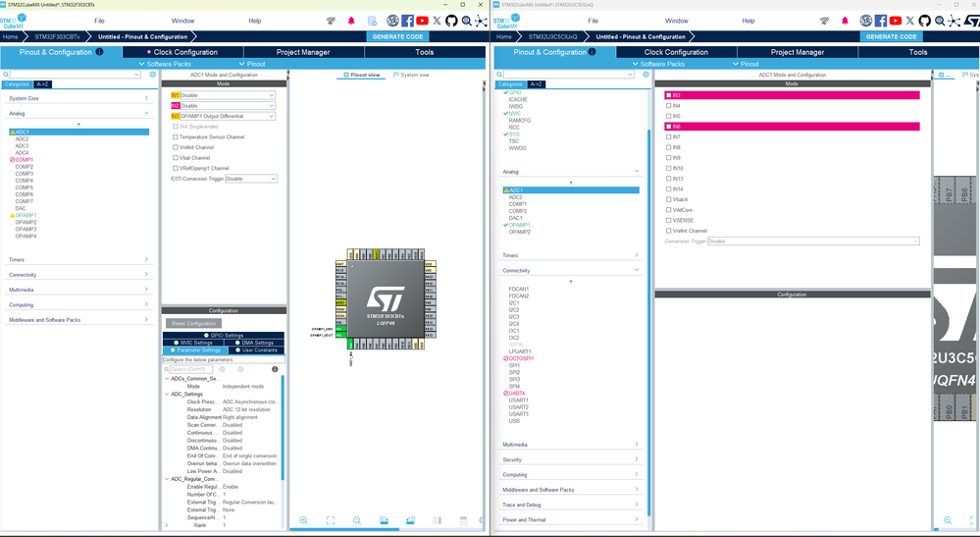Zoom in on left pinout view
The height and width of the screenshot is (537, 980).
point(304,520)
